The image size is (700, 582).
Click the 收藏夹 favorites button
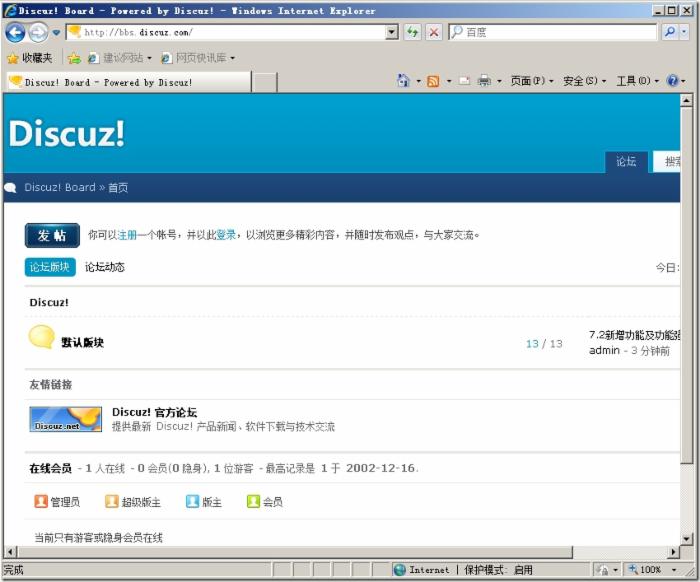coord(30,58)
